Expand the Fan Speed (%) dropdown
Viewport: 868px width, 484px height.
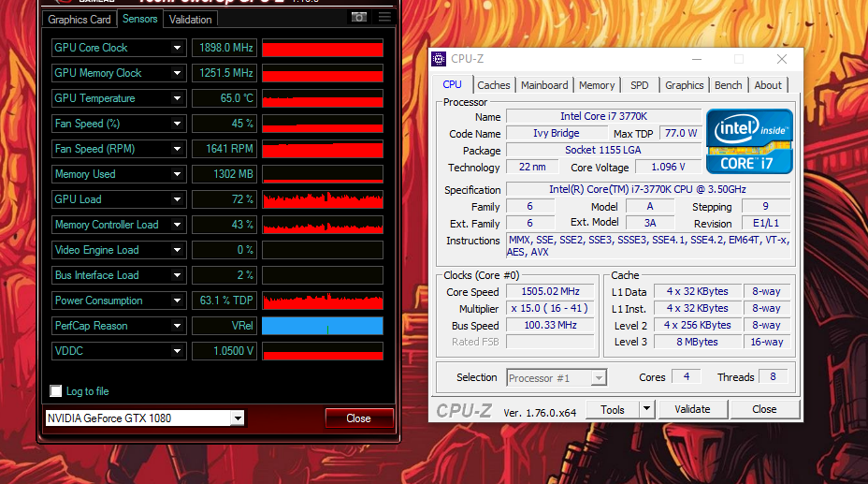[177, 124]
